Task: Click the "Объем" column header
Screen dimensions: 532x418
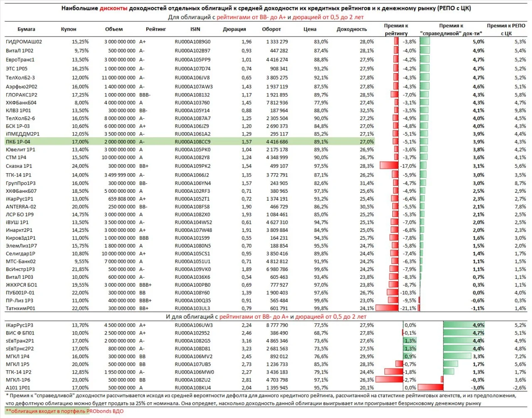Action: [114, 29]
